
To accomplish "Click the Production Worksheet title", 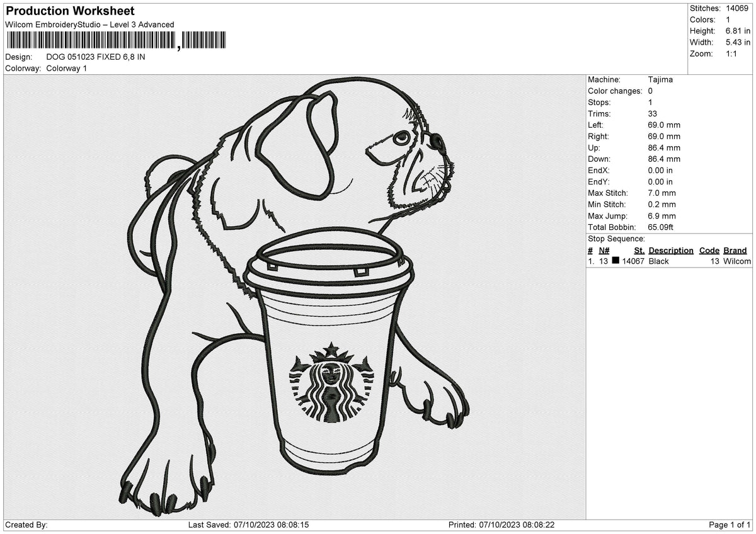I will 70,11.
